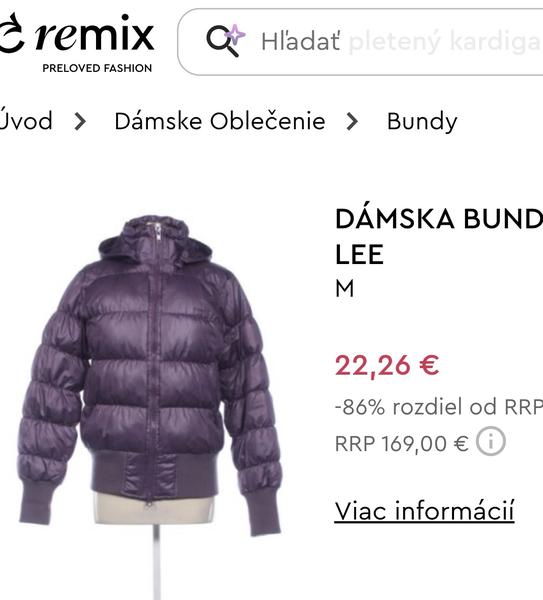This screenshot has width=543, height=600.
Task: Open RRP info circle icon
Action: [x=491, y=441]
